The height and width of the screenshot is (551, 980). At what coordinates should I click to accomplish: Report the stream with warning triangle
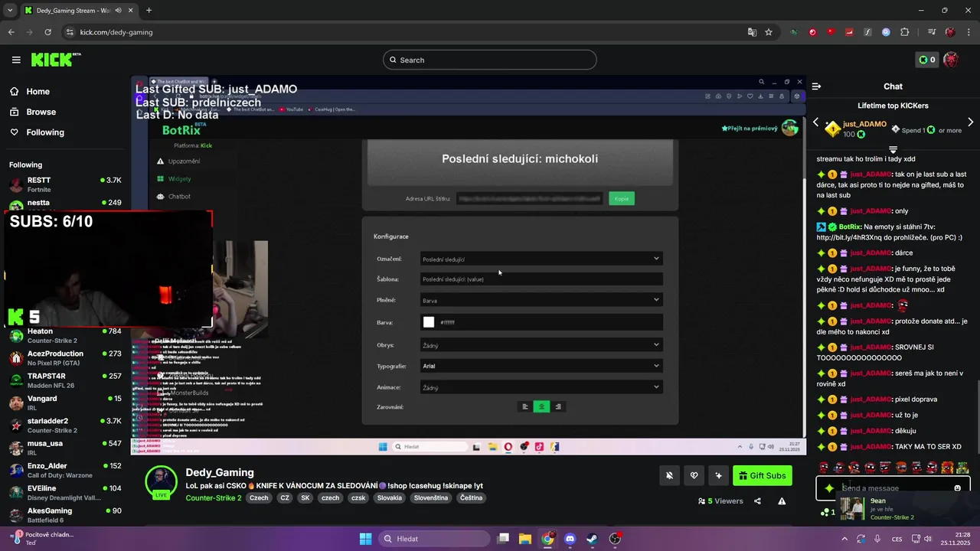[x=782, y=501]
